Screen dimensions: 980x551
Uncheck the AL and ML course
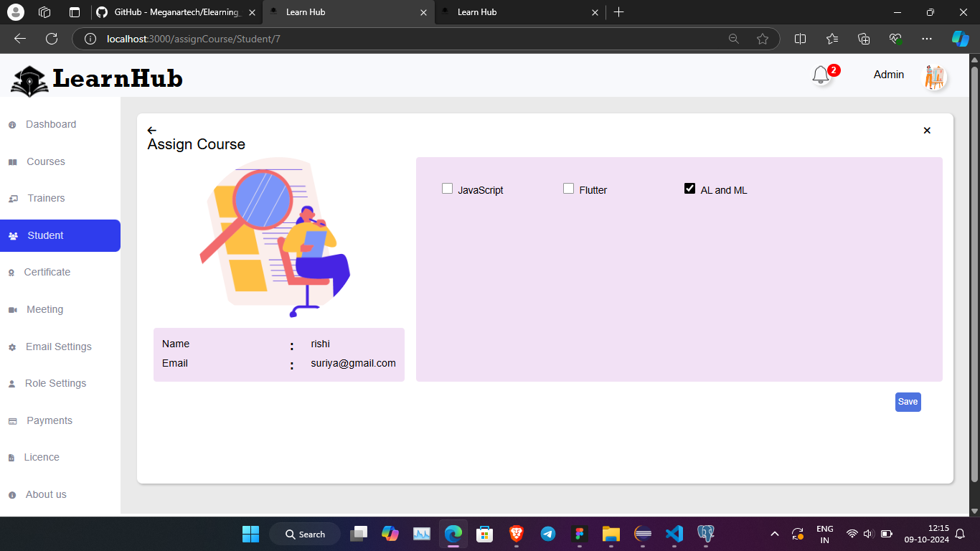tap(689, 188)
